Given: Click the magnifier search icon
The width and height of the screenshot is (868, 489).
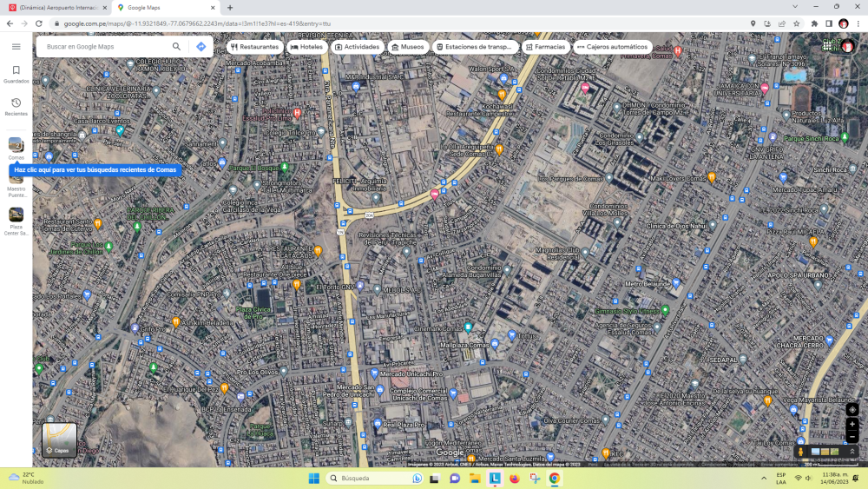Looking at the screenshot, I should 176,47.
